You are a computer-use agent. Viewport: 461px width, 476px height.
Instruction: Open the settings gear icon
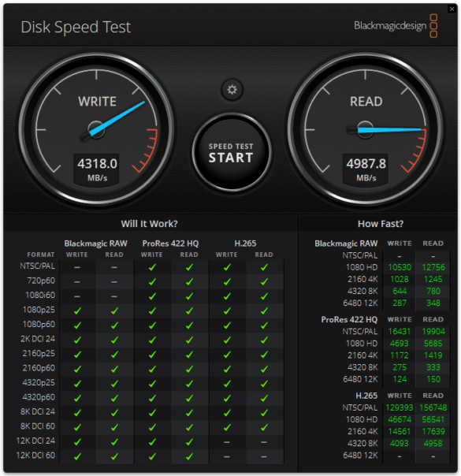(232, 90)
